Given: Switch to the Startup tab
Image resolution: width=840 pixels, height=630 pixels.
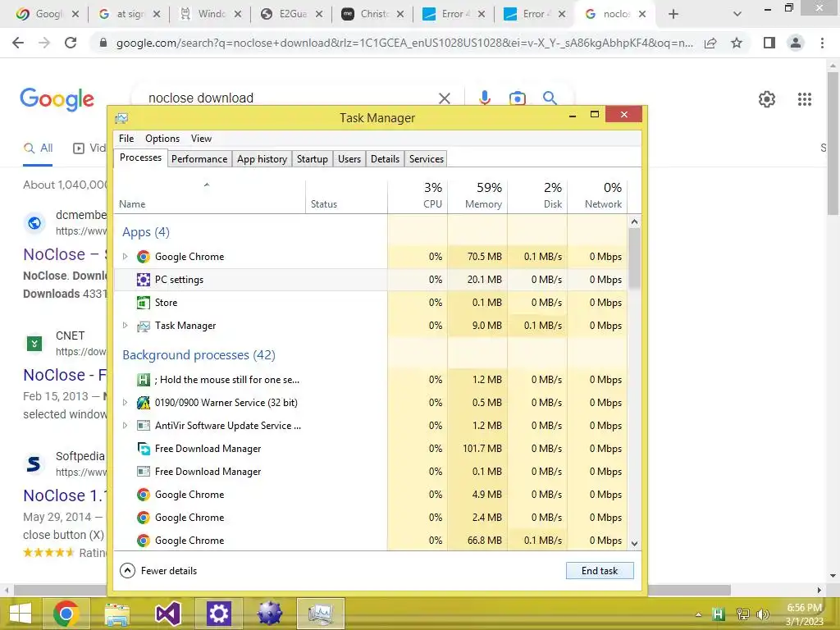Looking at the screenshot, I should (x=313, y=159).
